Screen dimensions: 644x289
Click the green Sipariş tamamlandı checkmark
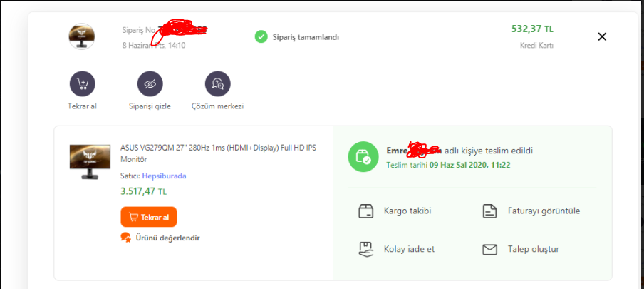point(261,36)
